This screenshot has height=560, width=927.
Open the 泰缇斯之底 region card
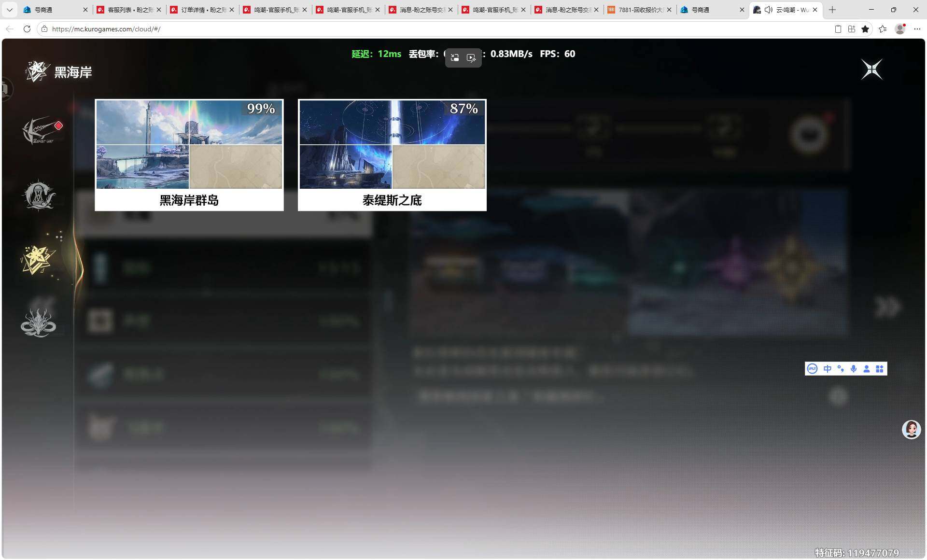(x=392, y=155)
